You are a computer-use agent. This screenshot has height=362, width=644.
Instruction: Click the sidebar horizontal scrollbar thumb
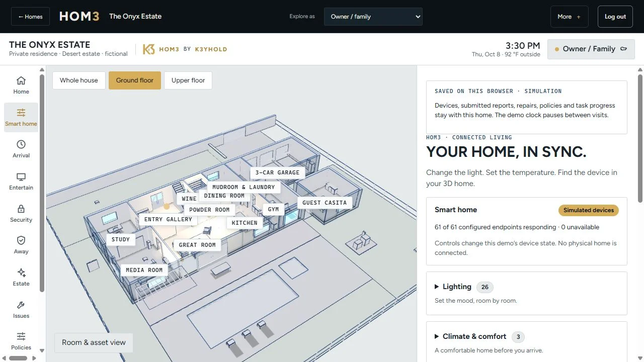pos(18,358)
